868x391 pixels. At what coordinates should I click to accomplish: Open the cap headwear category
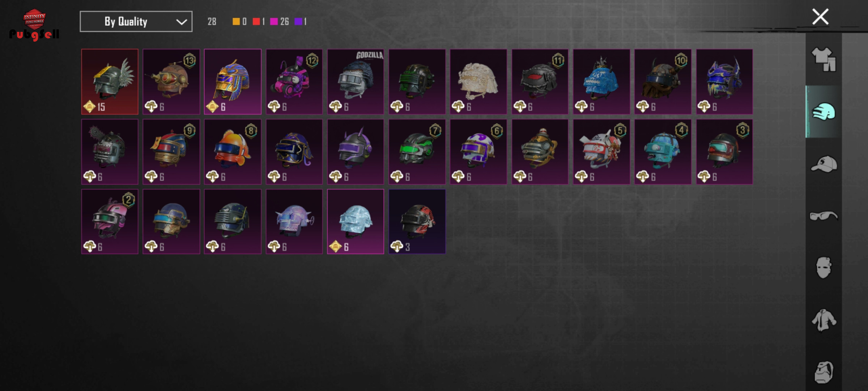coord(824,164)
